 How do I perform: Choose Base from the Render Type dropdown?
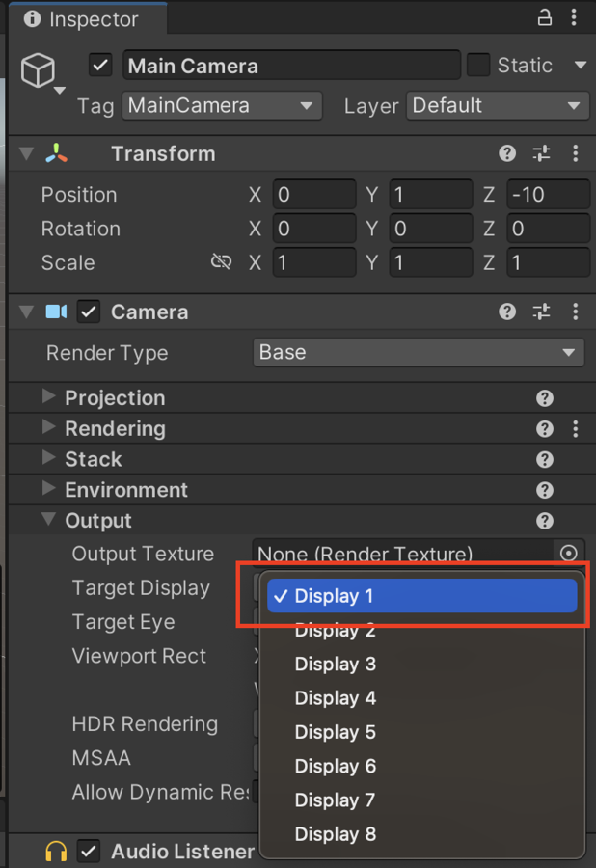419,353
